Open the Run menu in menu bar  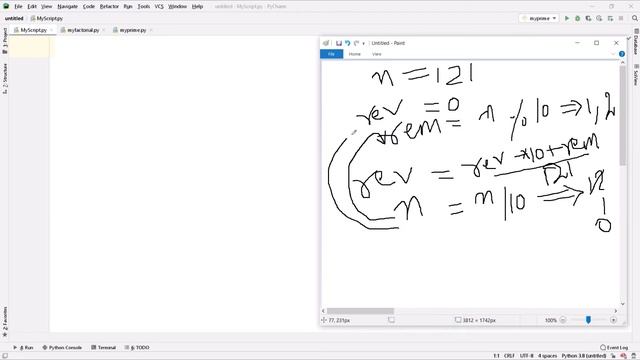[128, 7]
